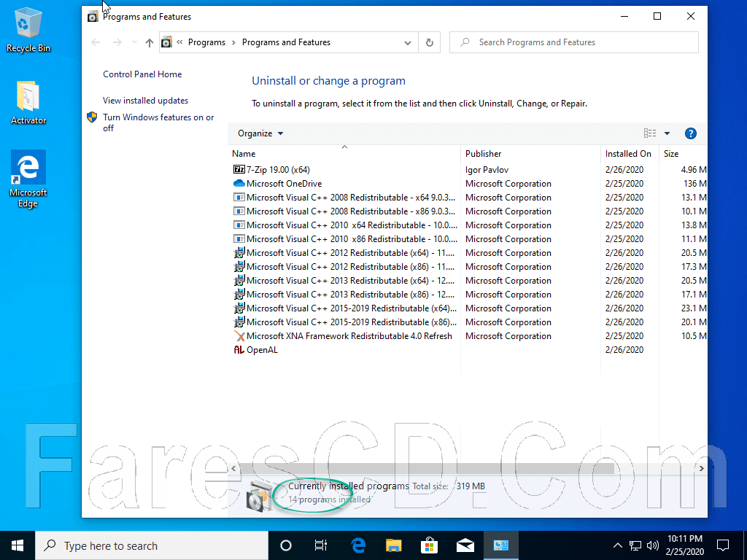Open the Activator folder on desktop
The height and width of the screenshot is (560, 747).
[x=28, y=102]
